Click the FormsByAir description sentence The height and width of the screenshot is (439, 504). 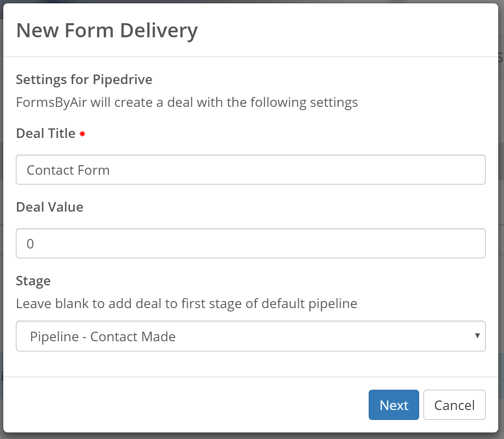(187, 102)
